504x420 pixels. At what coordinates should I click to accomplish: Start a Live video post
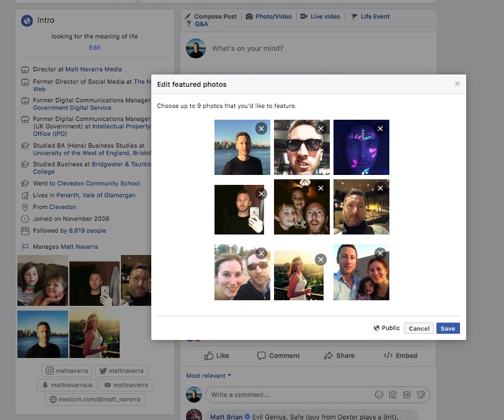coord(320,16)
